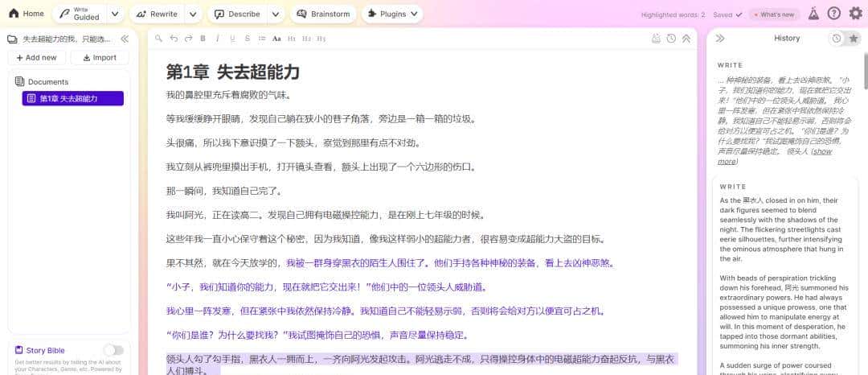Toggle bold formatting

(x=203, y=38)
